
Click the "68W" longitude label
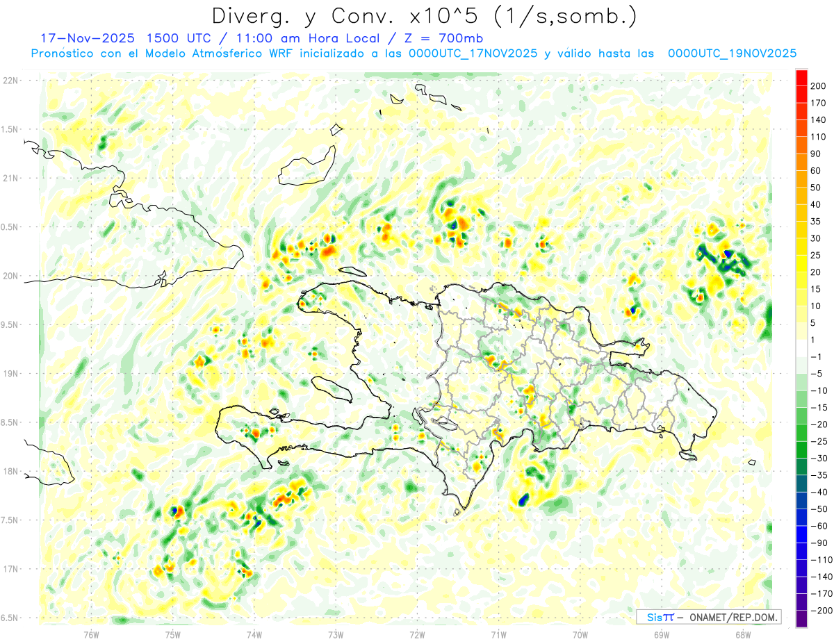[x=742, y=634]
